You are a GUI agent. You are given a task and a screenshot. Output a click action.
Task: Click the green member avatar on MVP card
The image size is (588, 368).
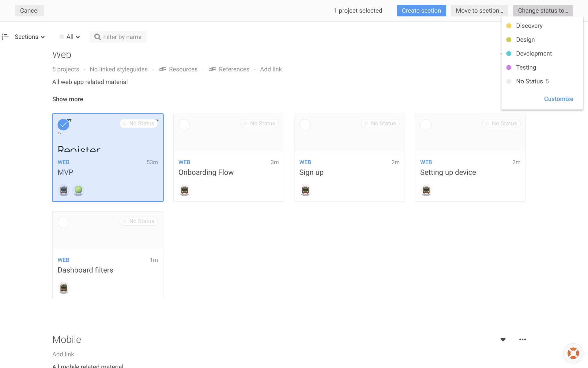click(x=78, y=190)
